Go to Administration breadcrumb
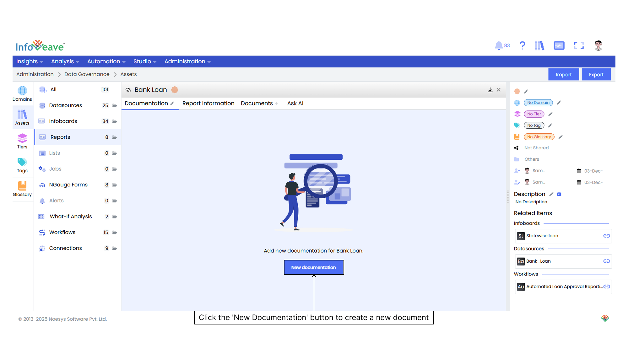The image size is (628, 364). (35, 74)
